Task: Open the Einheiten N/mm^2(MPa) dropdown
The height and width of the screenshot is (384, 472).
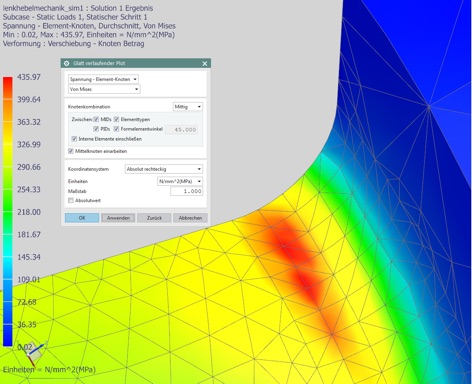Action: pyautogui.click(x=180, y=181)
